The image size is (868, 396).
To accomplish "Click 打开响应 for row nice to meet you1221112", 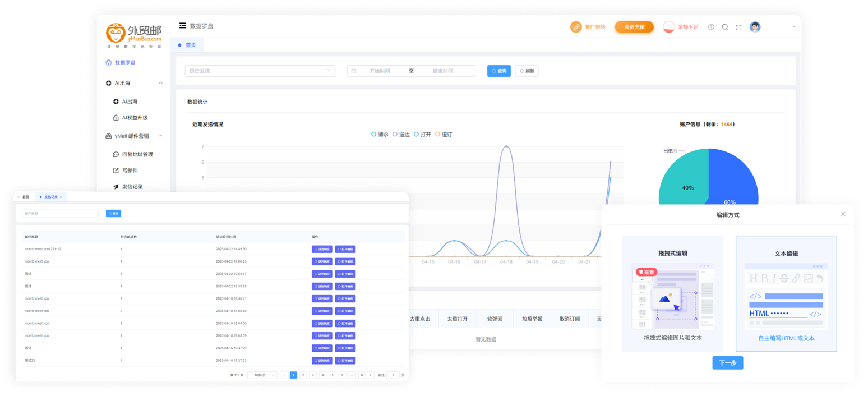I will [x=345, y=249].
